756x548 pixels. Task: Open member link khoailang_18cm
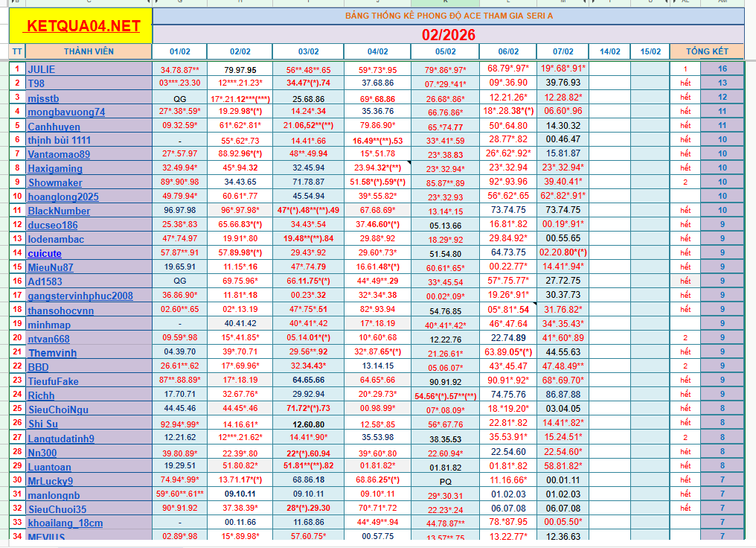point(65,523)
